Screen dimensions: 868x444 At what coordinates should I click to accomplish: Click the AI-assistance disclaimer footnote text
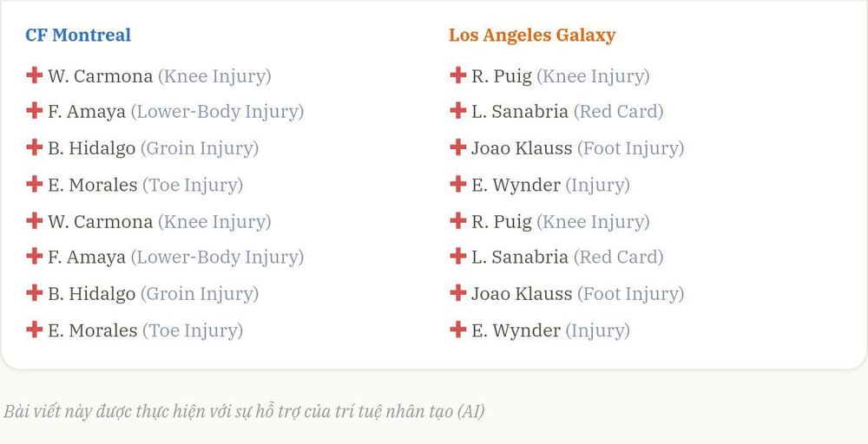tap(244, 411)
